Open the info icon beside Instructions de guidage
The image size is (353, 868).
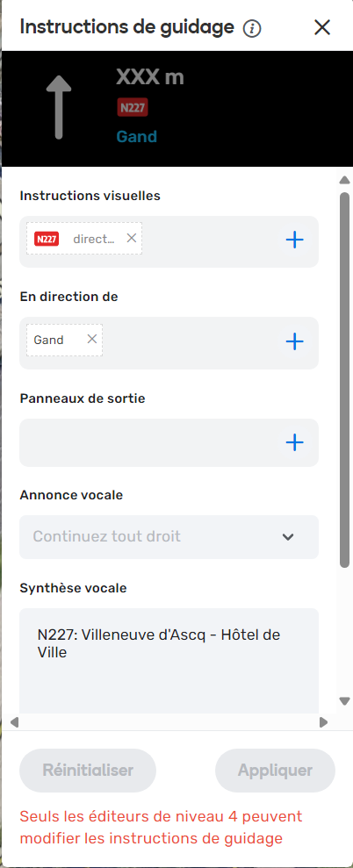pos(252,28)
